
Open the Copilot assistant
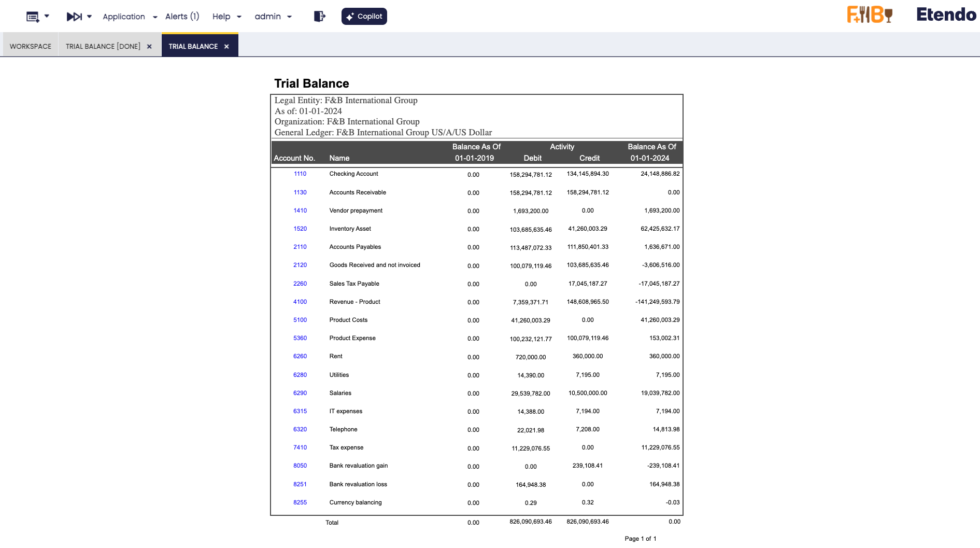pyautogui.click(x=364, y=17)
